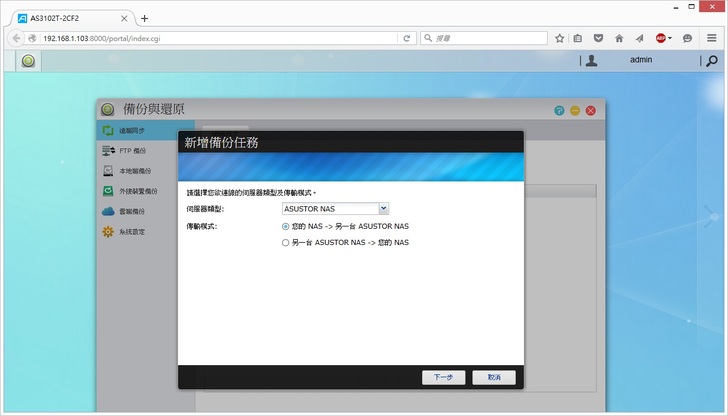Open the Firefox hamburger menu

[x=711, y=38]
